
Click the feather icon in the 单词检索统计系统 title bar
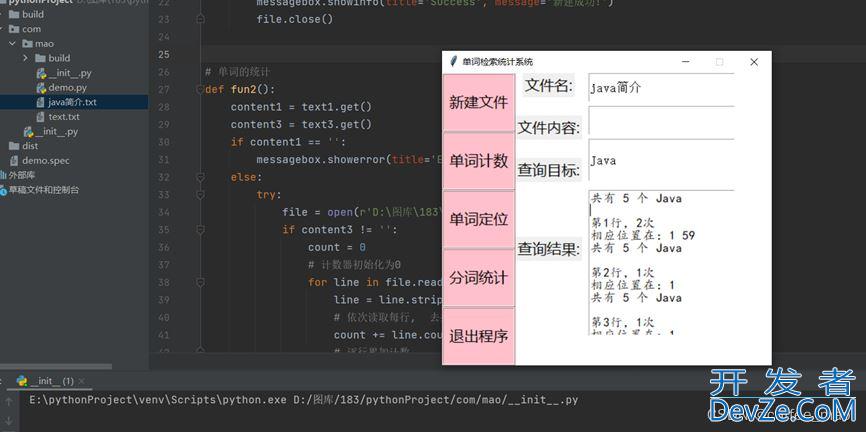453,61
